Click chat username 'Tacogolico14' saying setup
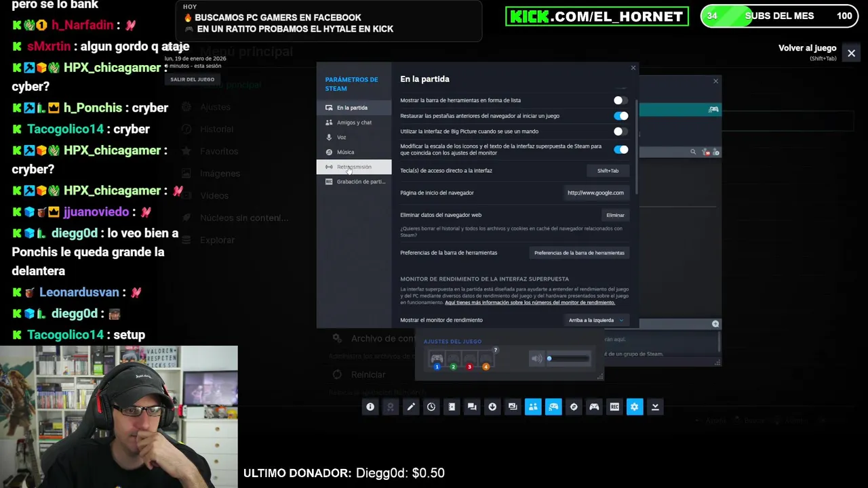This screenshot has width=868, height=488. [x=66, y=335]
